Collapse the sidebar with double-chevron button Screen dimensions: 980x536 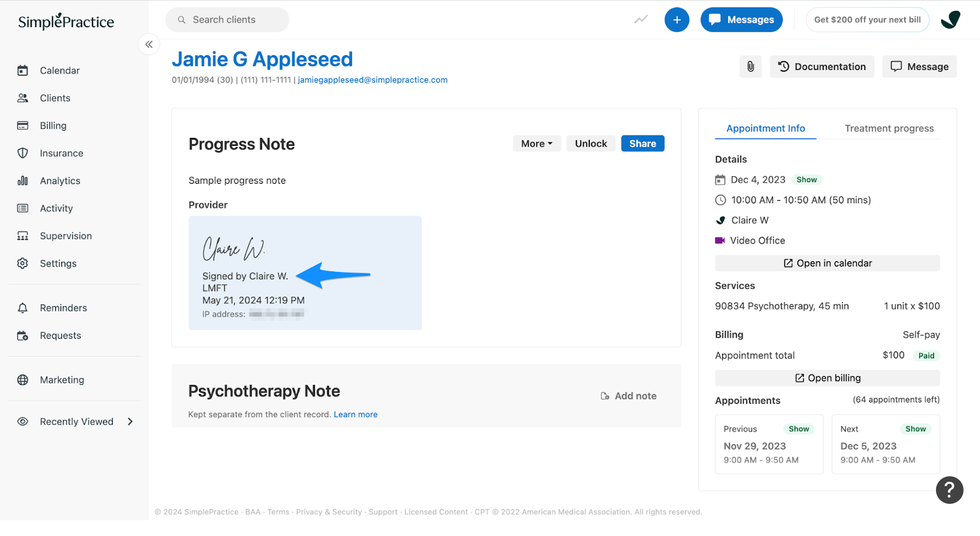[149, 44]
